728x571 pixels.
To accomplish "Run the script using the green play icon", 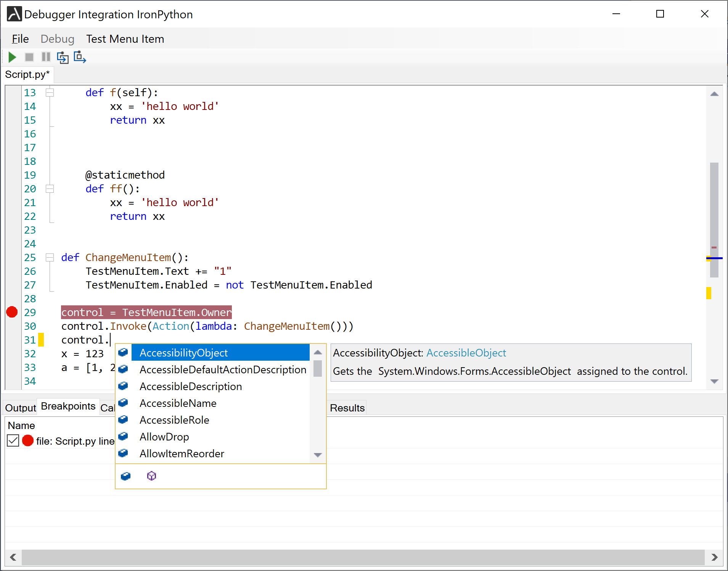I will click(x=12, y=57).
